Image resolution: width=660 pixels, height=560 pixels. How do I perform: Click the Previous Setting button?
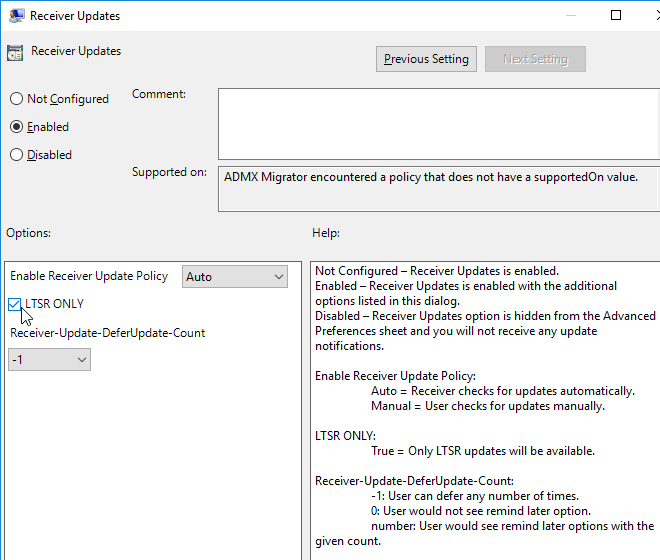pos(426,59)
